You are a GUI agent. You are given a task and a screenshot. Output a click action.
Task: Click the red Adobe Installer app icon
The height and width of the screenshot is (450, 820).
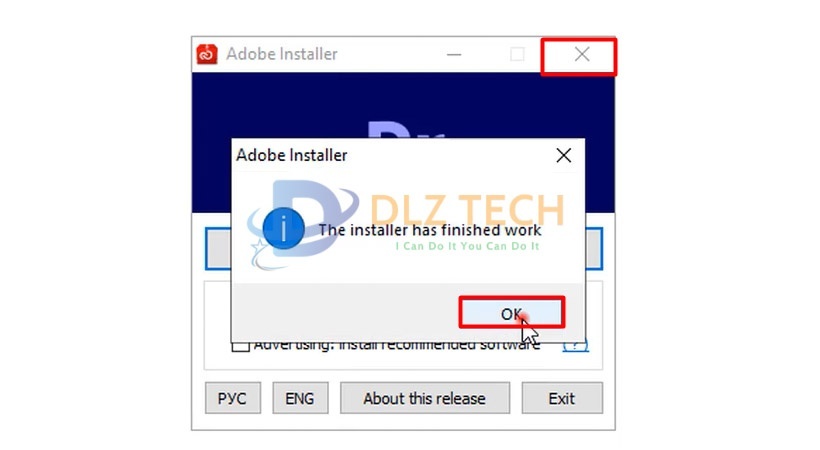pyautogui.click(x=207, y=54)
